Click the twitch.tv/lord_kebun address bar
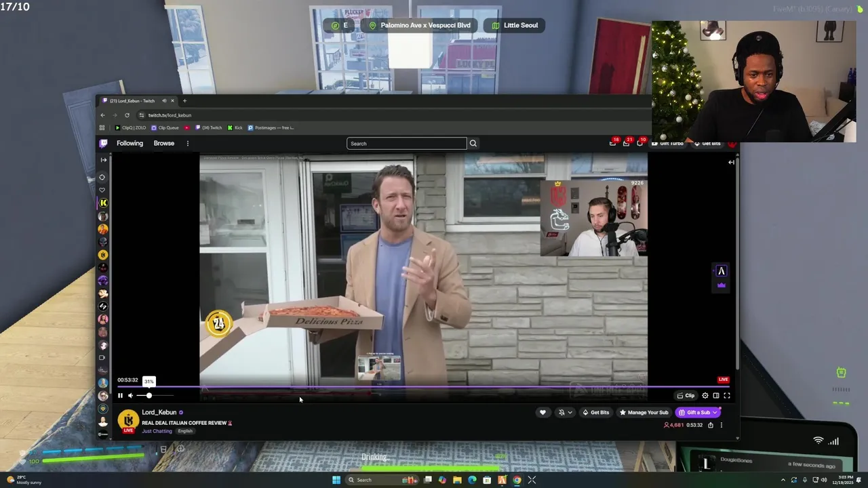Screen dimensions: 868x488 pos(393,115)
